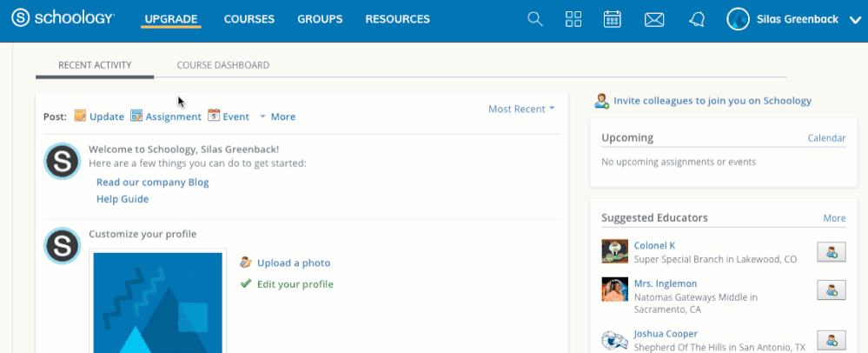Expand the More post options dropdown
Image resolution: width=868 pixels, height=353 pixels.
(x=277, y=117)
